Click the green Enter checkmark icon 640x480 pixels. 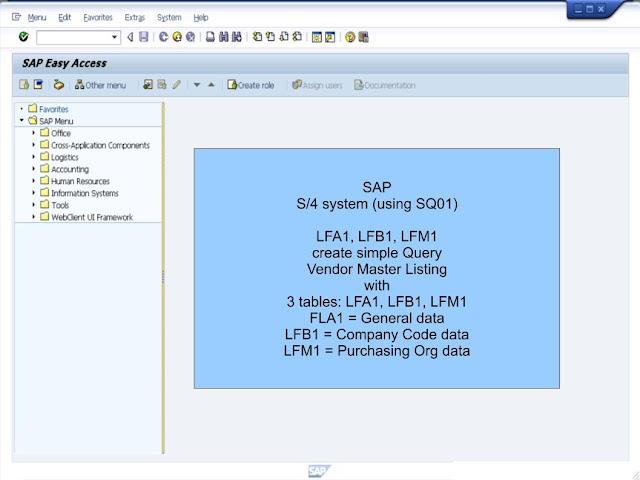(x=24, y=37)
